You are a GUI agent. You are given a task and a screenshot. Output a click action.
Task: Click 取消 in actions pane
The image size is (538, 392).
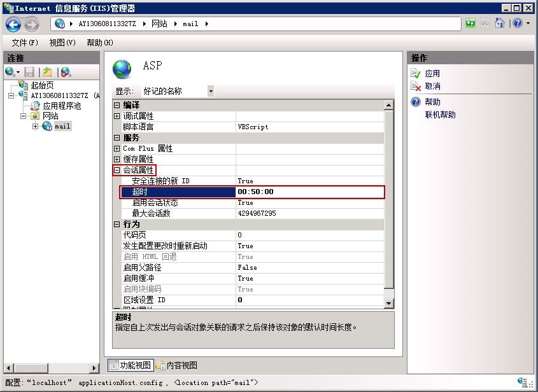pyautogui.click(x=432, y=86)
